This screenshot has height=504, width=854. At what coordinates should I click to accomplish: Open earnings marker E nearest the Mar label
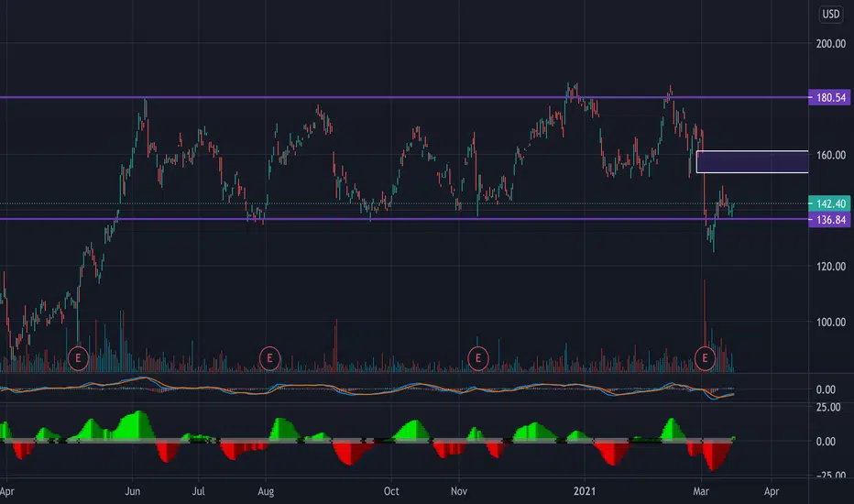705,358
